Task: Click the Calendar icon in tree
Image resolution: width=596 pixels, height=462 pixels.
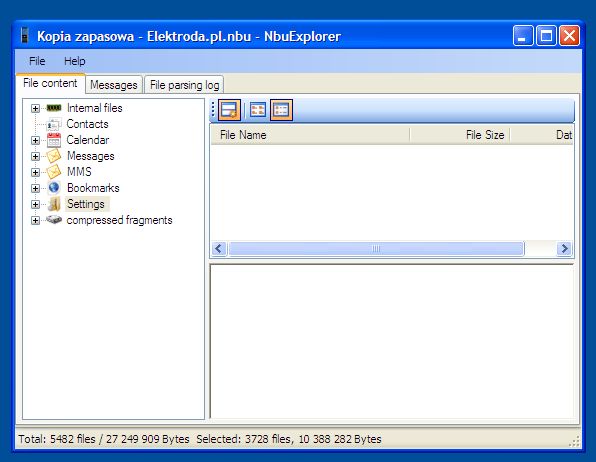Action: click(x=54, y=140)
